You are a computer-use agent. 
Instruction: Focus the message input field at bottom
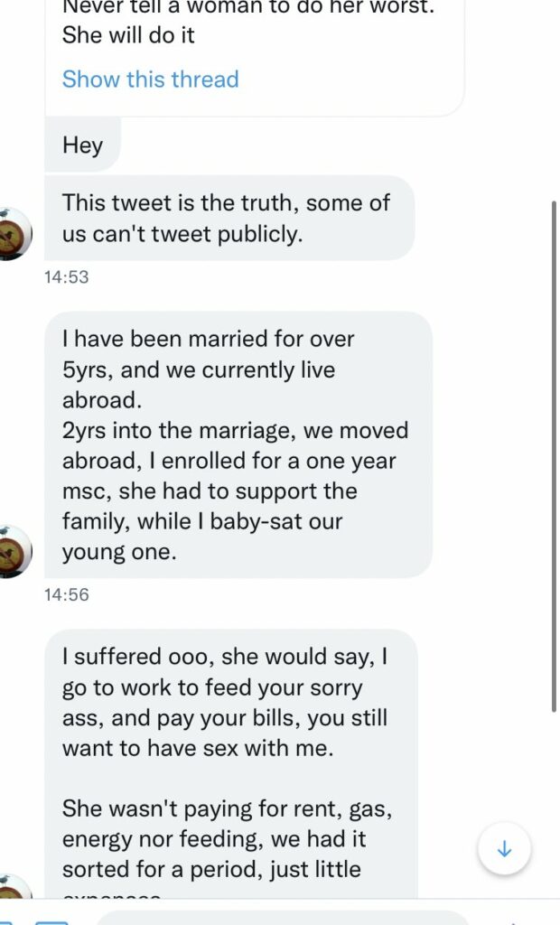[x=280, y=918]
